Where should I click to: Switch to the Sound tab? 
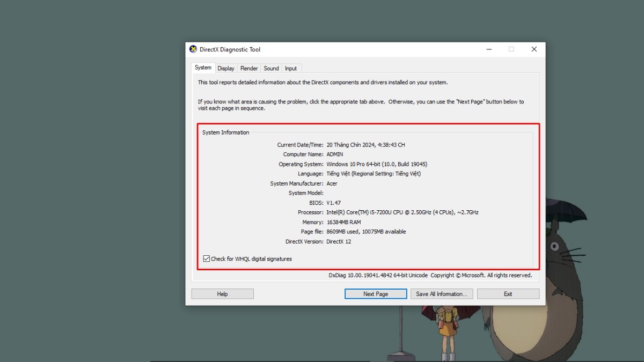[271, 68]
